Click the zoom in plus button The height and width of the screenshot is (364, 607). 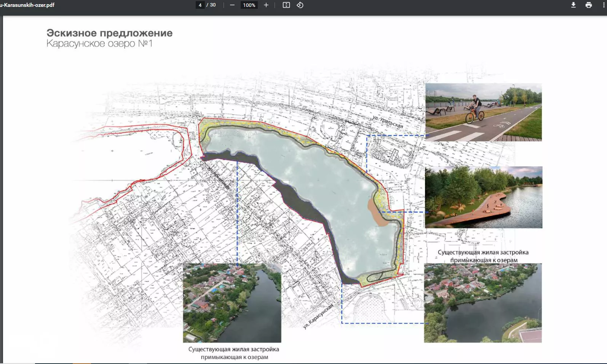click(266, 5)
